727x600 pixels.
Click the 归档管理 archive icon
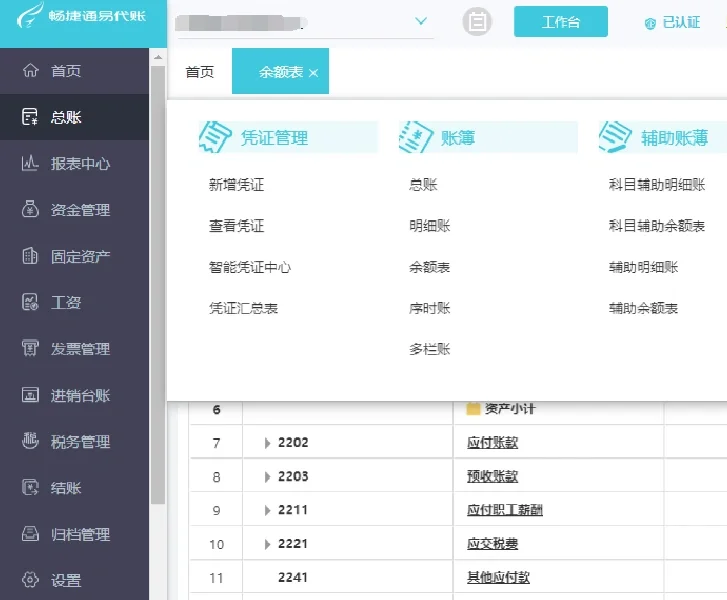(30, 534)
